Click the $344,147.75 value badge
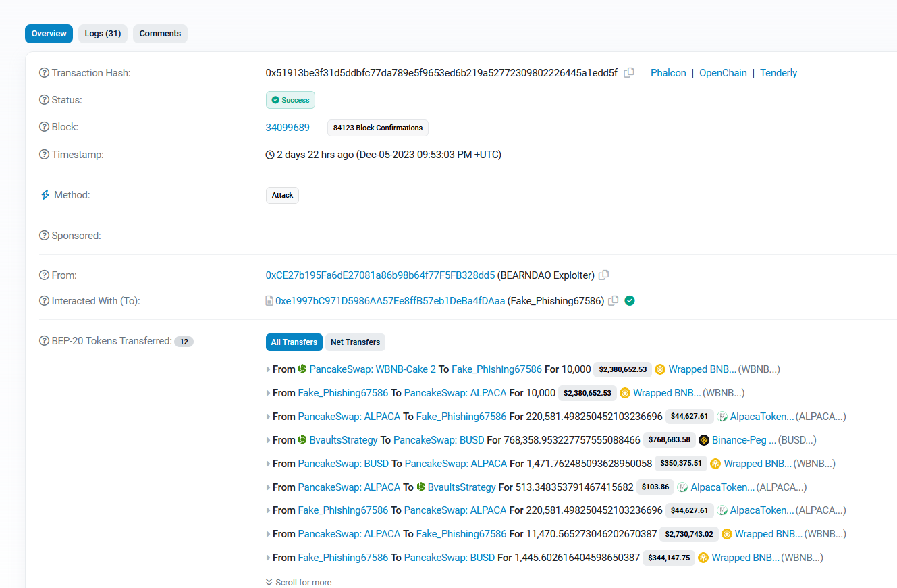 click(x=669, y=558)
